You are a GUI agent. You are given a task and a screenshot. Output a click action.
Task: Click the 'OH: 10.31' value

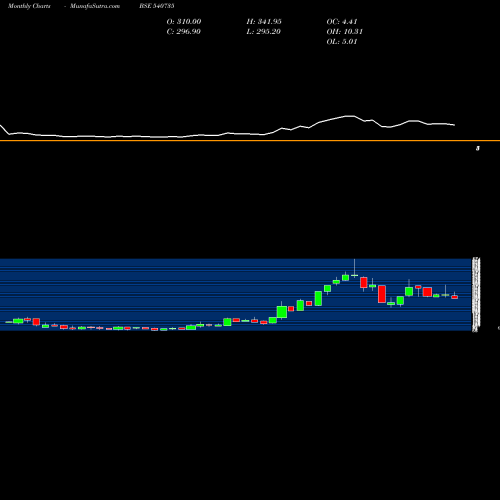[x=345, y=32]
